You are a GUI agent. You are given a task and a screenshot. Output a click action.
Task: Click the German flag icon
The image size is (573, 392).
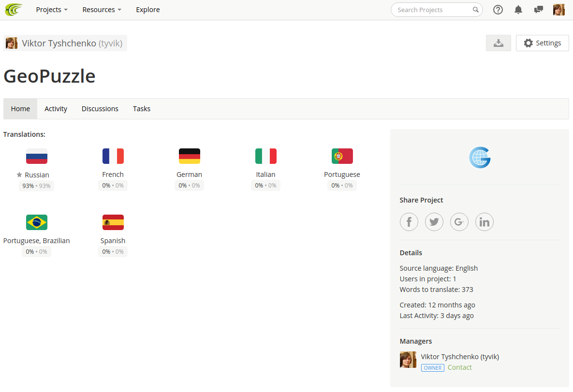point(189,156)
